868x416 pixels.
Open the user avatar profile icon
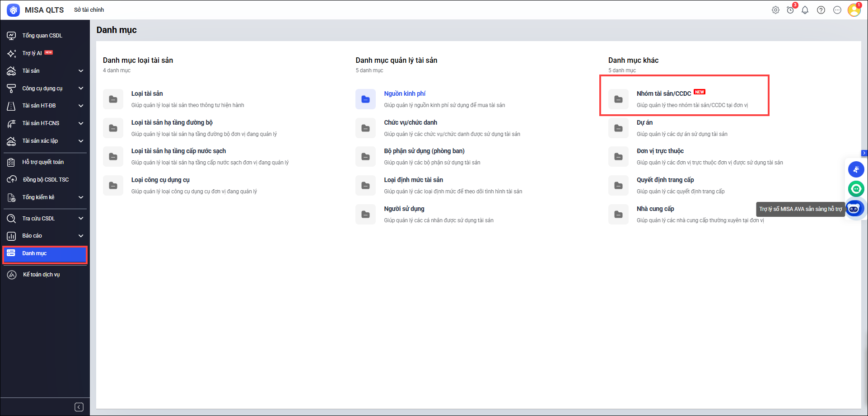pyautogui.click(x=854, y=10)
